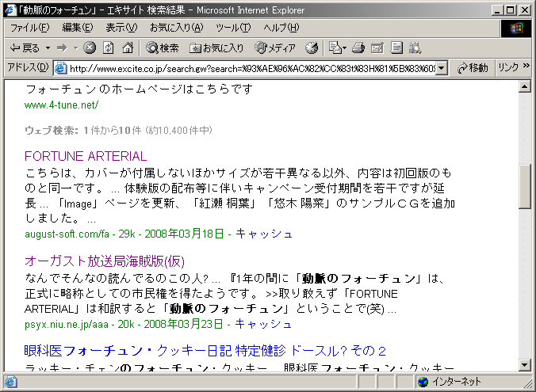Open the 検索 search pane
Viewport: 536px width, 392px height.
click(x=162, y=48)
